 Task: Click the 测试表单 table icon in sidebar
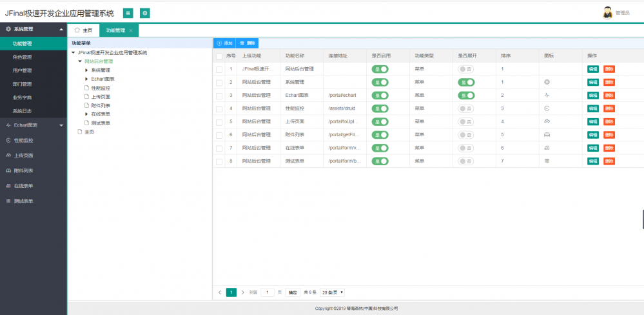(x=8, y=201)
